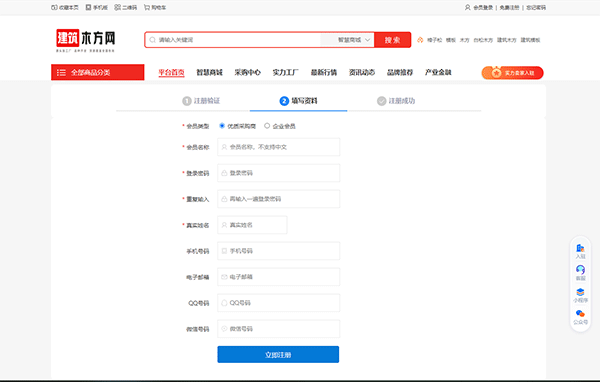
Task: Click the 建筑木方 hot keyword
Action: (507, 40)
